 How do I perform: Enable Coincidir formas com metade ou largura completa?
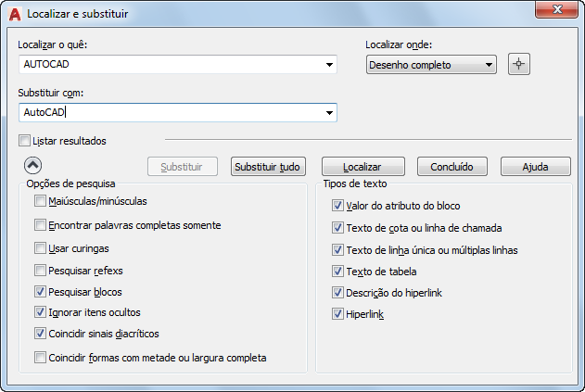coord(40,358)
